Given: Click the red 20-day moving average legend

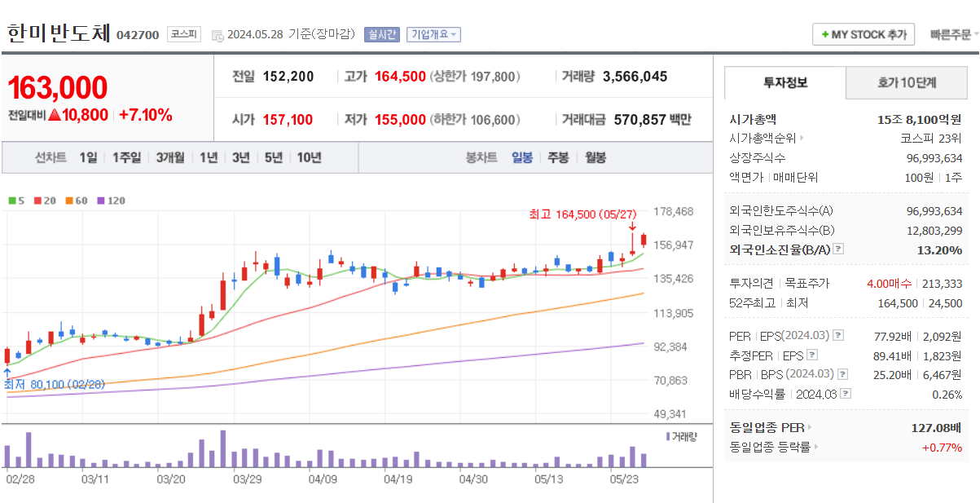Looking at the screenshot, I should 44,200.
